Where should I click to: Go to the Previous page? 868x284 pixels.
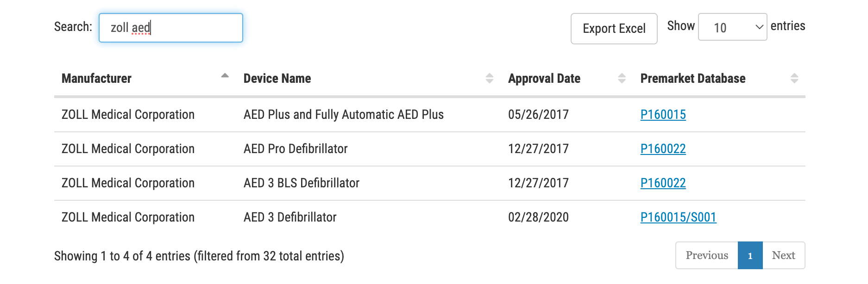click(x=707, y=255)
